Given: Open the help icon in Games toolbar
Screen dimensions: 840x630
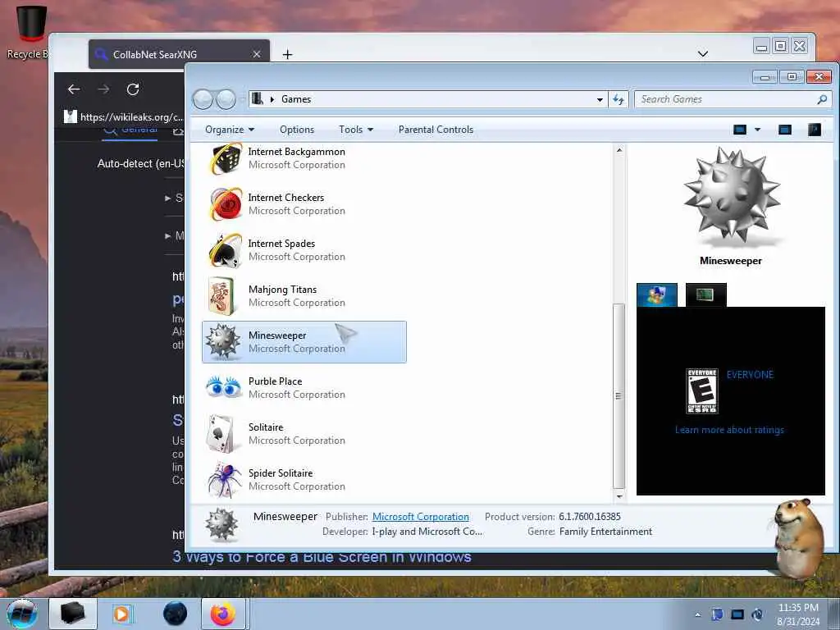Looking at the screenshot, I should [815, 130].
